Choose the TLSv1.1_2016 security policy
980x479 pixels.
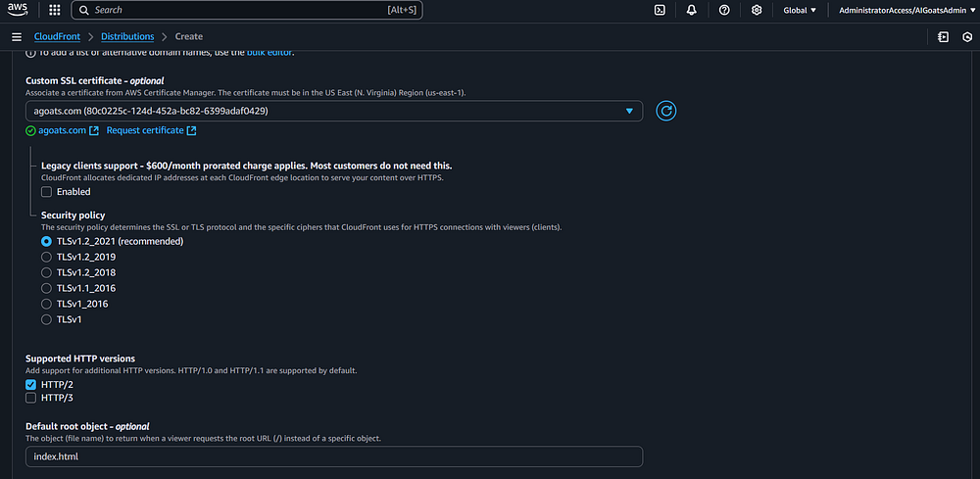pyautogui.click(x=46, y=288)
